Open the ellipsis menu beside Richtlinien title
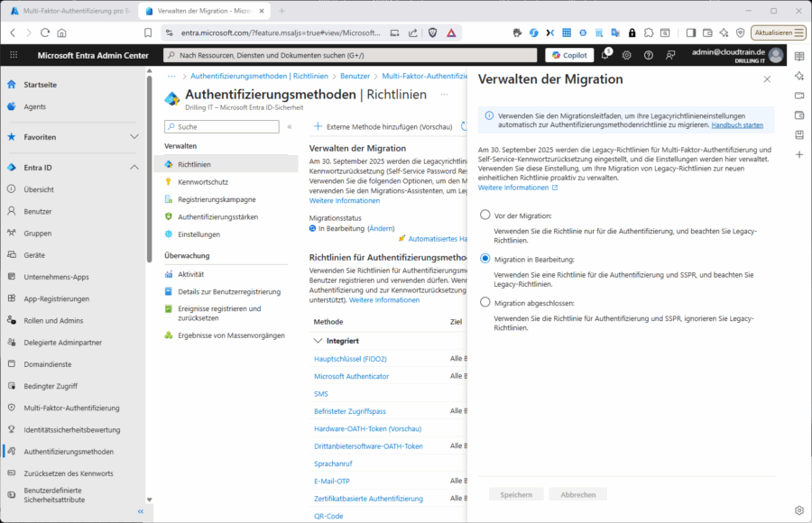This screenshot has height=523, width=812. tap(444, 95)
